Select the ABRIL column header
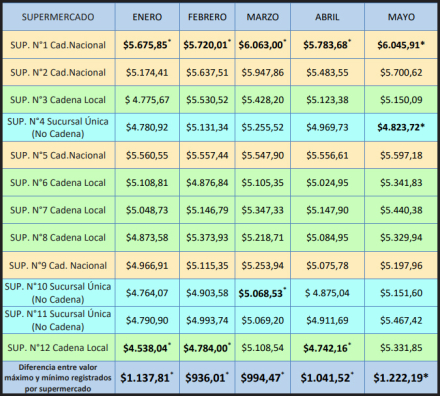Image resolution: width=440 pixels, height=396 pixels. point(327,17)
